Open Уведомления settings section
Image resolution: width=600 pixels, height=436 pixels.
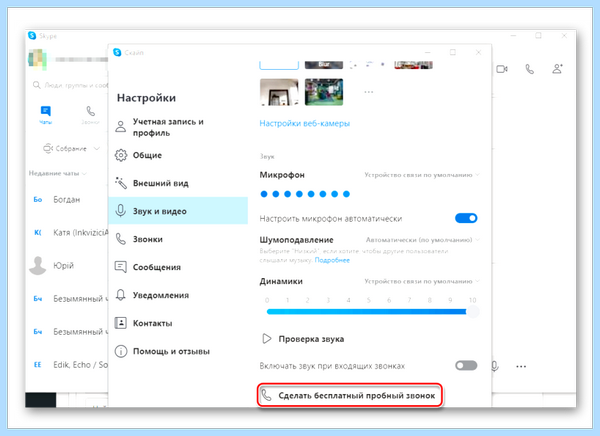pyautogui.click(x=178, y=295)
